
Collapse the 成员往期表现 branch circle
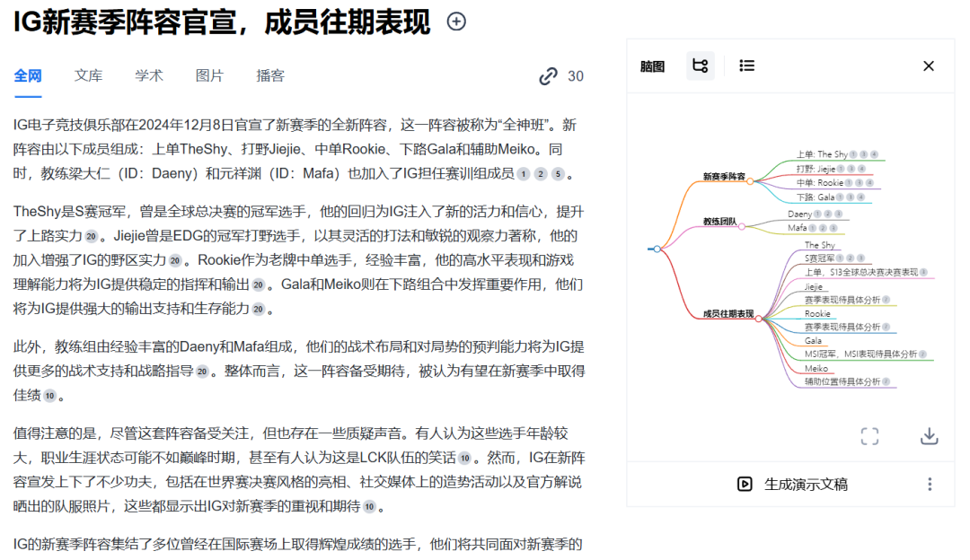click(758, 319)
